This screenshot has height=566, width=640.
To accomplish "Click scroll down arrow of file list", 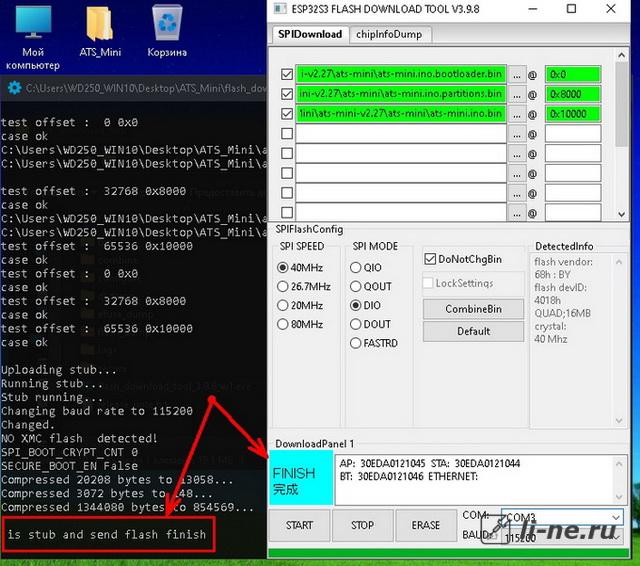I will tap(621, 214).
